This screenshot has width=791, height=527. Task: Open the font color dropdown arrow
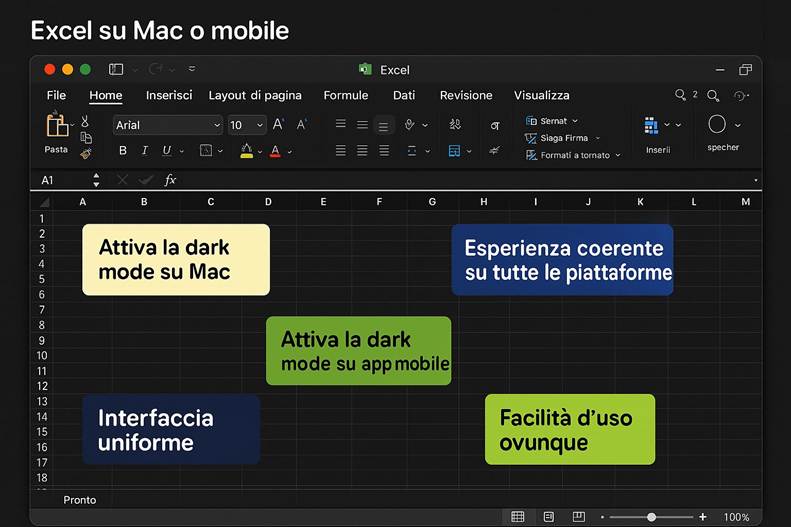click(x=290, y=151)
